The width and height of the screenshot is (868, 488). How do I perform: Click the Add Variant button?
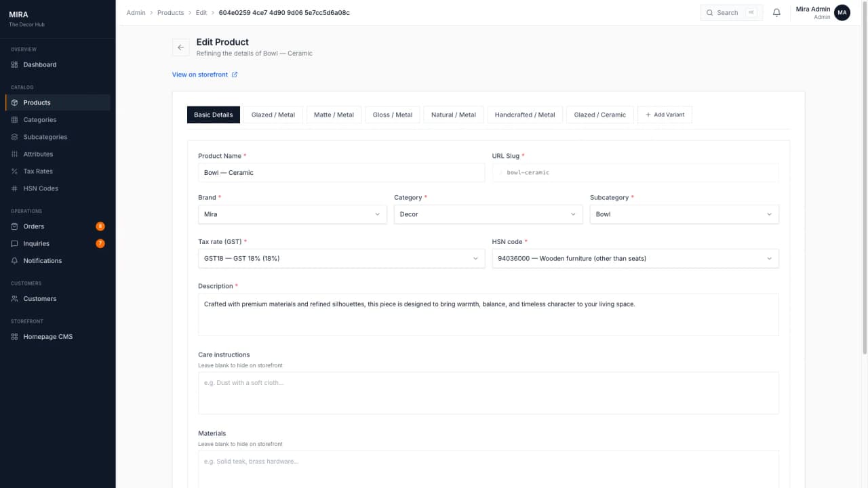tap(665, 115)
